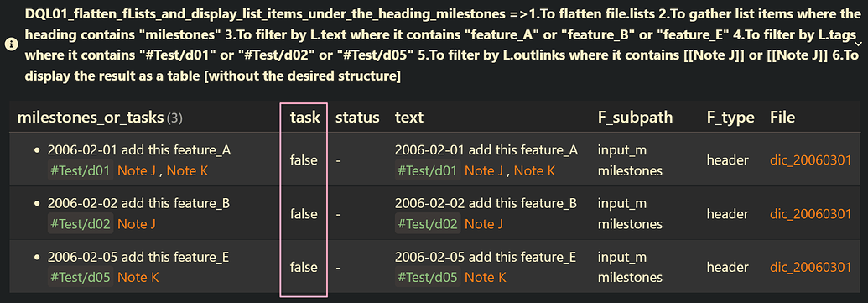This screenshot has width=868, height=303.
Task: Click the File column header
Action: pyautogui.click(x=782, y=118)
